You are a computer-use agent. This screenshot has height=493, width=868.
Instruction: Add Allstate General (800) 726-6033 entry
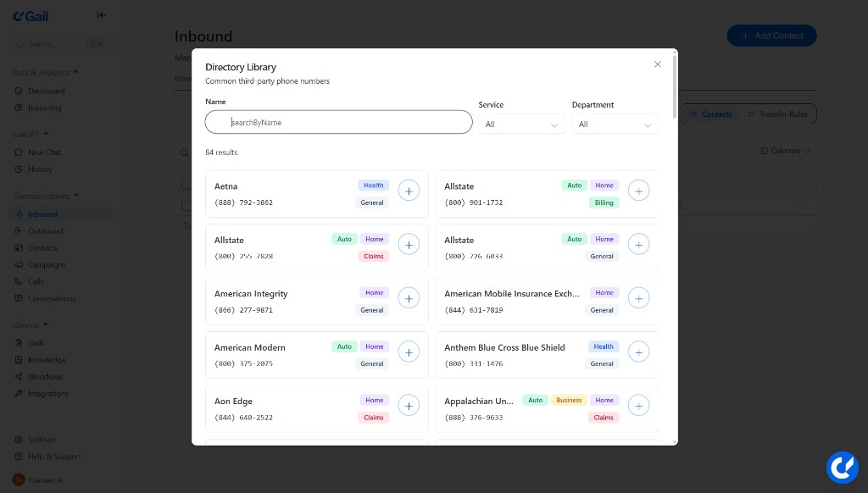tap(638, 245)
